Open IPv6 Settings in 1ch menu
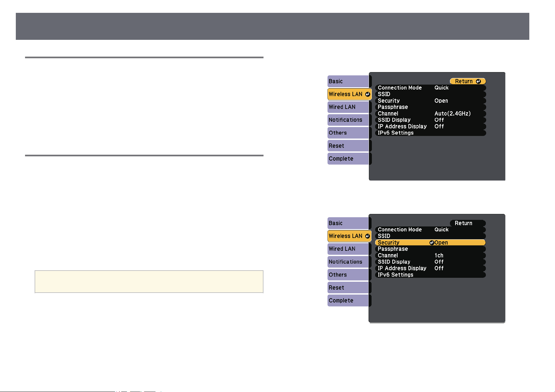 click(430, 275)
